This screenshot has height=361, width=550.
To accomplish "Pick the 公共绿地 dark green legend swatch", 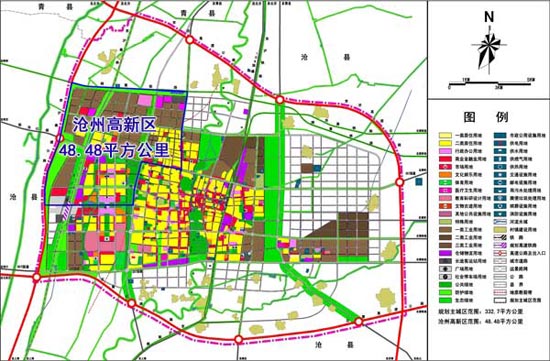I will (x=445, y=285).
